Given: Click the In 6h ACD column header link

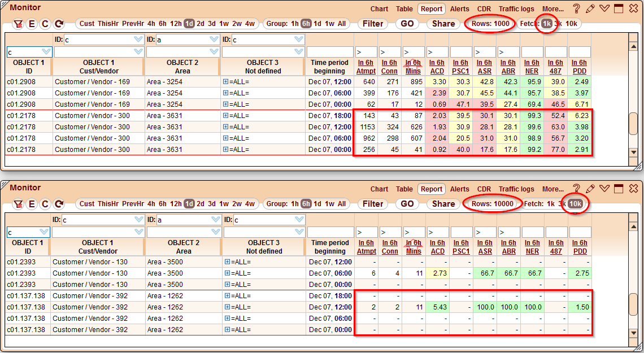Looking at the screenshot, I should tap(438, 67).
